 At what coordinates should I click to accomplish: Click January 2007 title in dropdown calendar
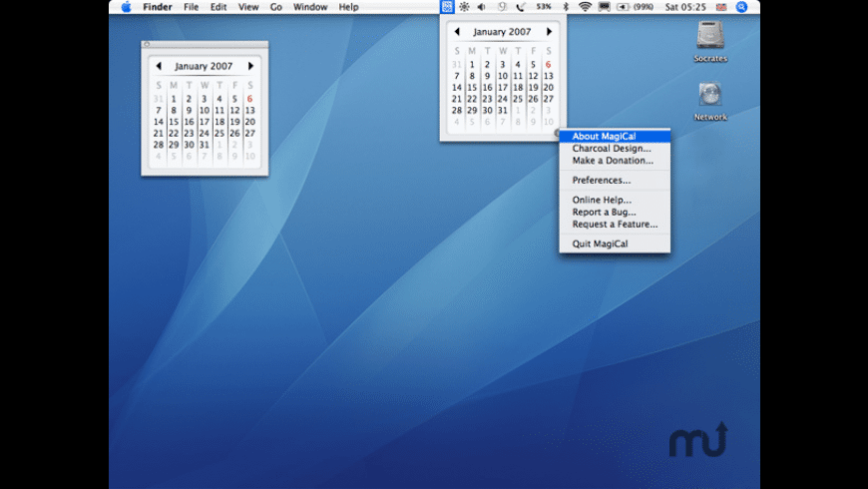click(x=502, y=32)
